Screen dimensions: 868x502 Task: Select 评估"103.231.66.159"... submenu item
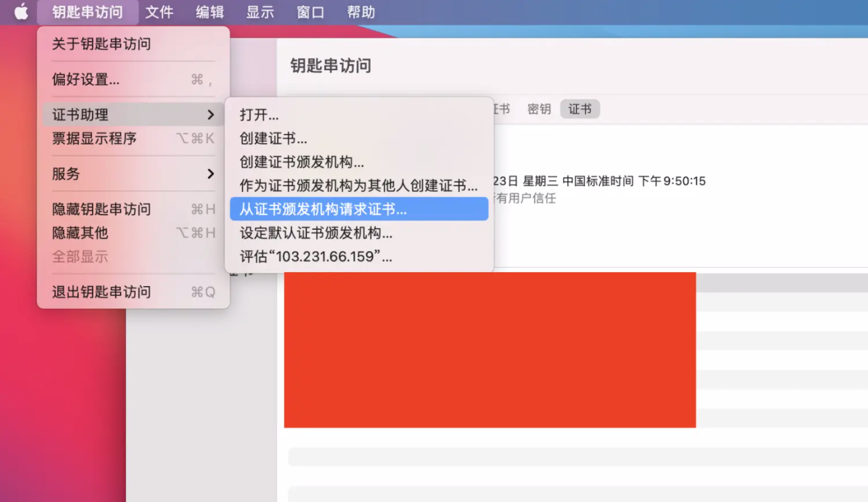pyautogui.click(x=359, y=257)
